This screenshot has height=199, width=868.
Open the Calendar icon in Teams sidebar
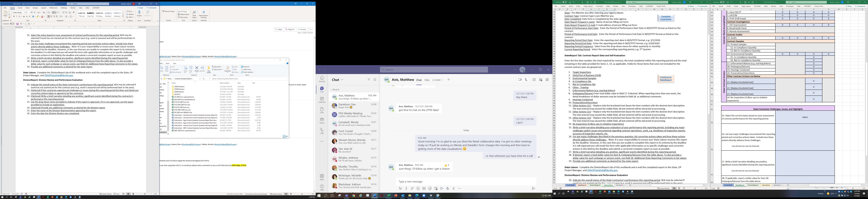(322, 99)
